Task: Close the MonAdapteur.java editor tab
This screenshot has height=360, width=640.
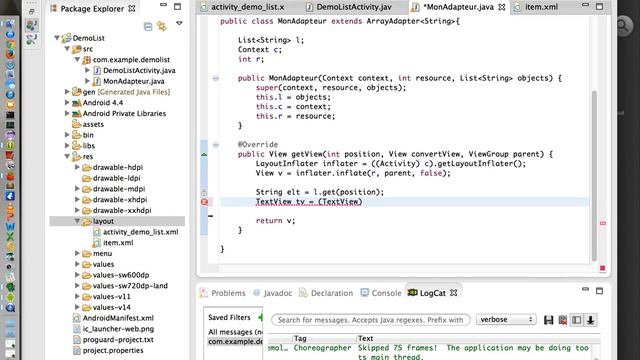Action: pyautogui.click(x=502, y=7)
